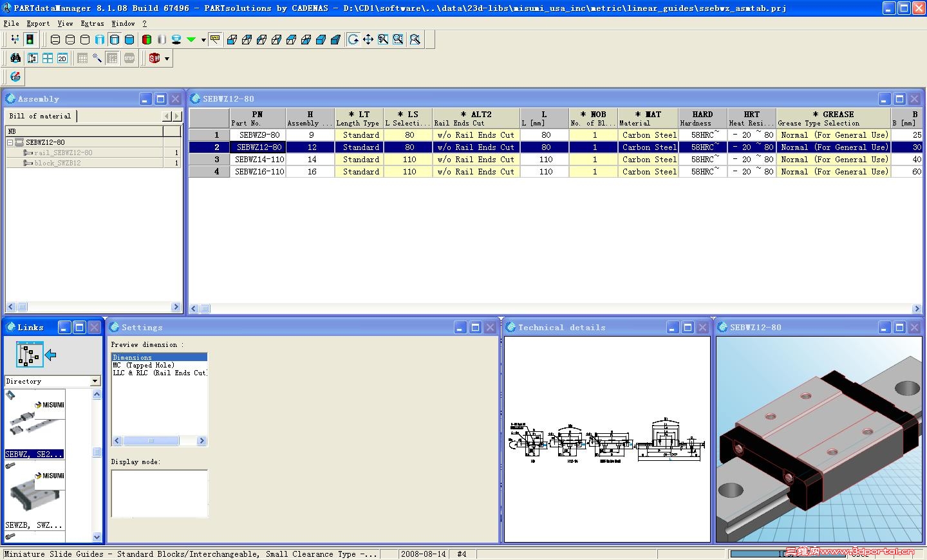Viewport: 927px width, 560px height.
Task: Click the green downward triangle icon
Action: coord(191,39)
